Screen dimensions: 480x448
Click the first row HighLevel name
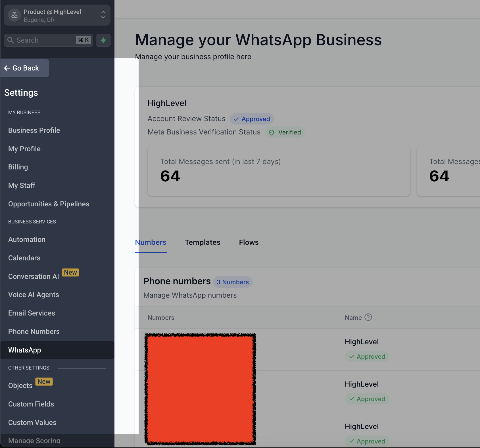tap(362, 342)
